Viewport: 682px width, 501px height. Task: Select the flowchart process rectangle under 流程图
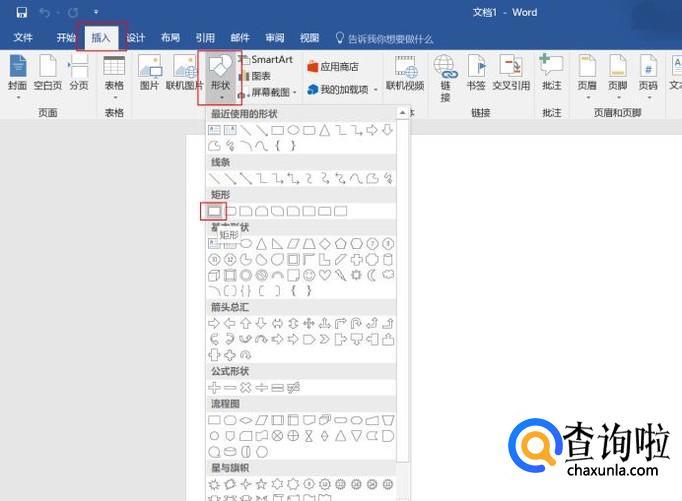(x=214, y=420)
